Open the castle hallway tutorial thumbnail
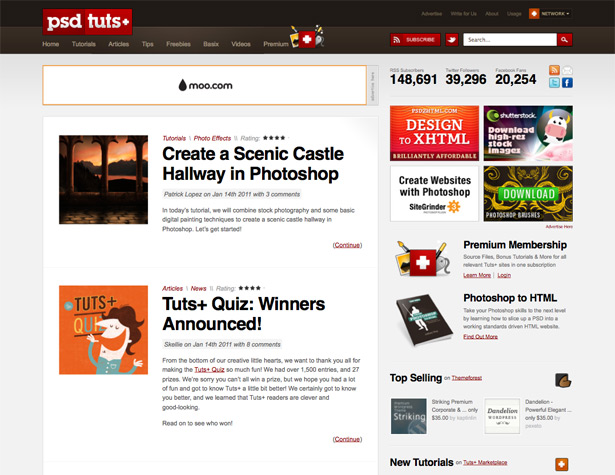 pyautogui.click(x=104, y=180)
